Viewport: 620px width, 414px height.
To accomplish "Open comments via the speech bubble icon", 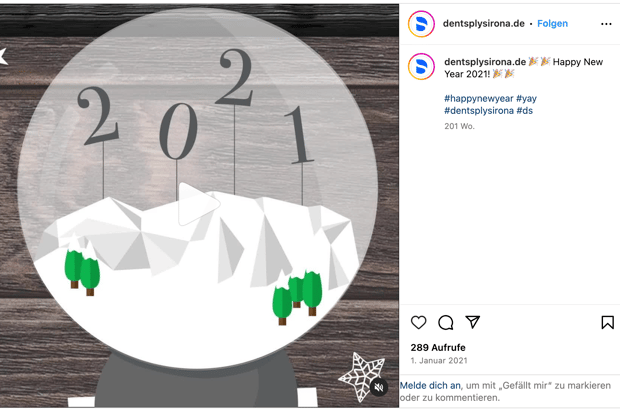I will coord(446,323).
